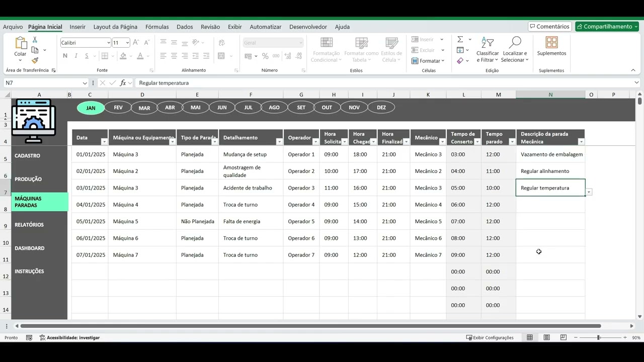Open Localizar e Selecionar magnifier

point(515,49)
